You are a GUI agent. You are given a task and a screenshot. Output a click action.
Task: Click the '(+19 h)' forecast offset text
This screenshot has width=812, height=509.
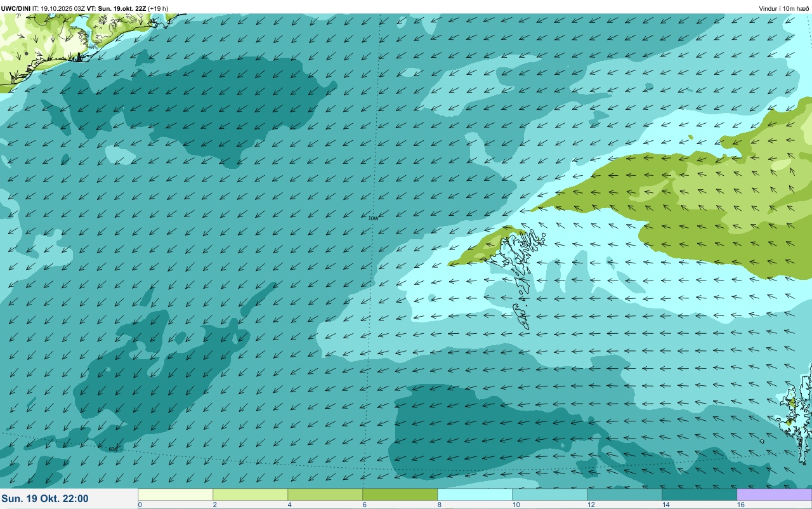click(x=158, y=8)
